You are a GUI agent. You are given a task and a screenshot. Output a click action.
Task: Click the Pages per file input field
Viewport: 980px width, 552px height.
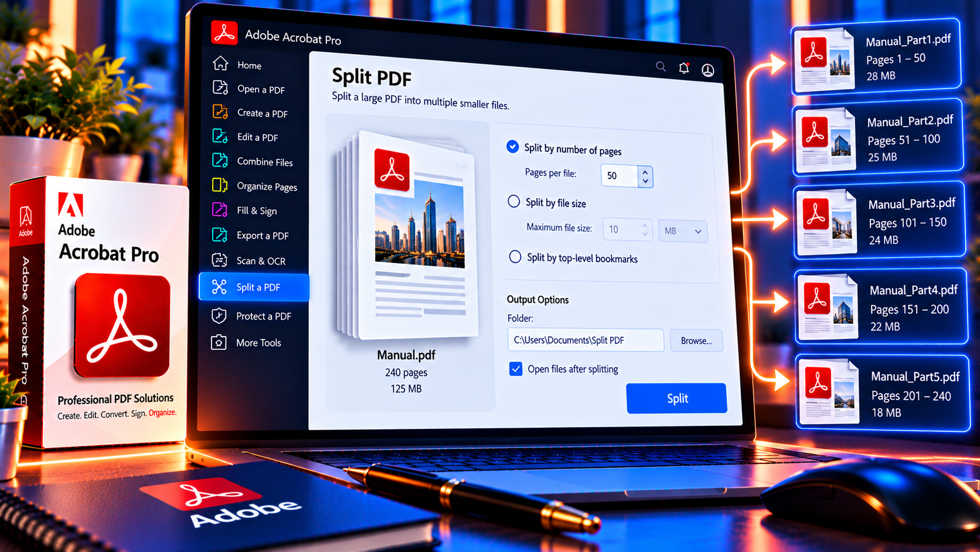[x=620, y=175]
